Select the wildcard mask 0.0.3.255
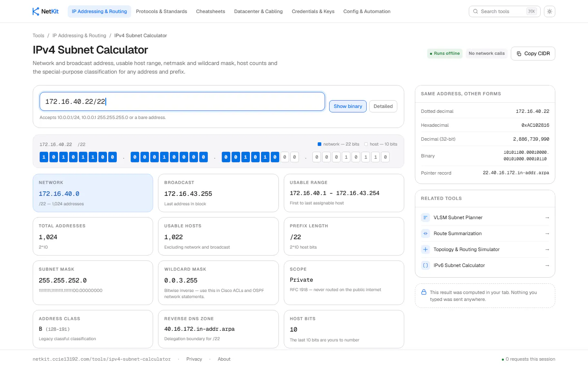Screen dimensions: 588x368 point(181,280)
